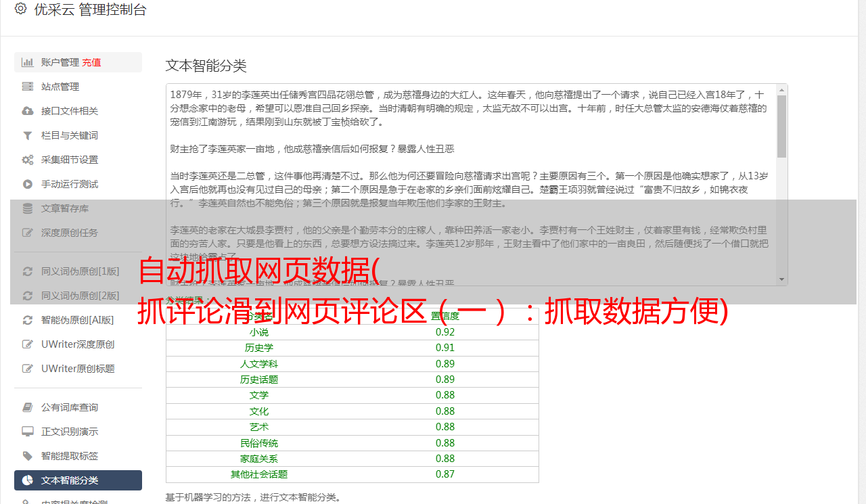Click the 基于机器学习的方法 description line

[x=253, y=497]
